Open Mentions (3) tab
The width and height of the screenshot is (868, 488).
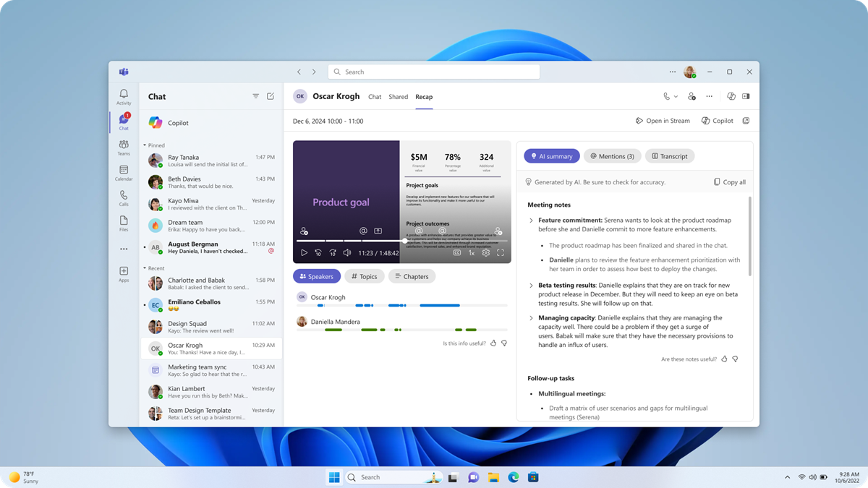click(612, 156)
